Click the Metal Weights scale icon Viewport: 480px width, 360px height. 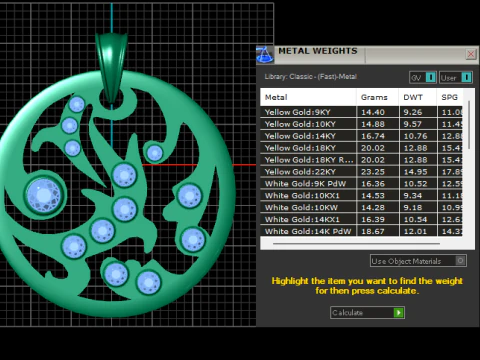pyautogui.click(x=265, y=54)
